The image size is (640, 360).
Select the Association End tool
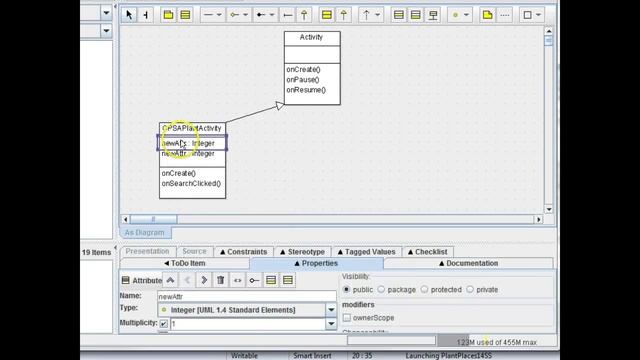(288, 15)
